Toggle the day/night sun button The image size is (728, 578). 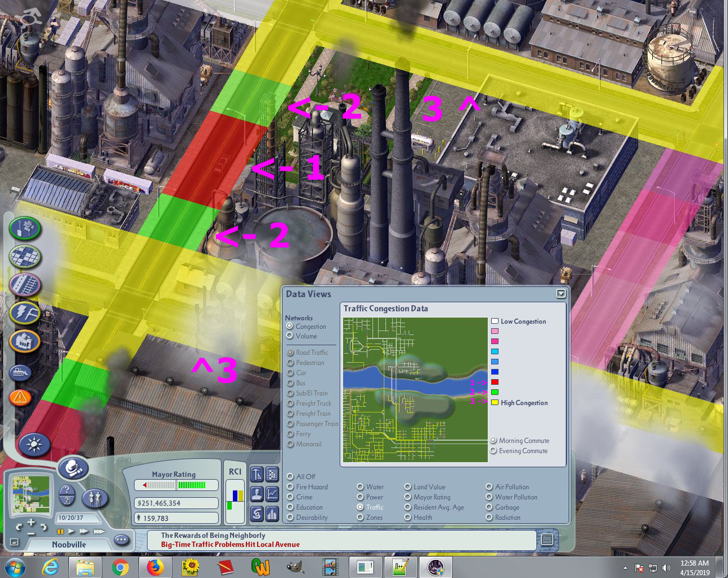[34, 445]
